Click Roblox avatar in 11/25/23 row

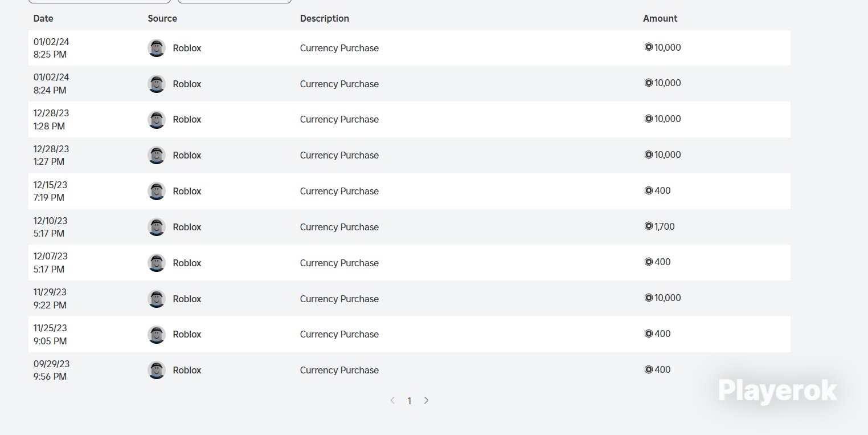tap(157, 335)
